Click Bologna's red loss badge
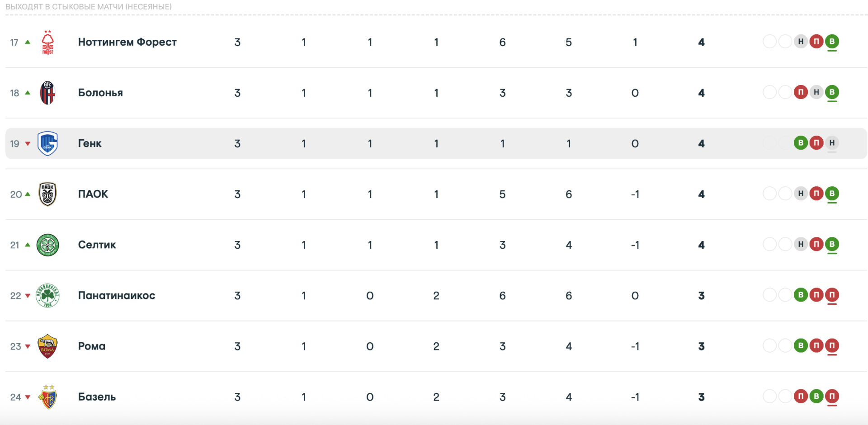868x425 pixels. pos(801,92)
